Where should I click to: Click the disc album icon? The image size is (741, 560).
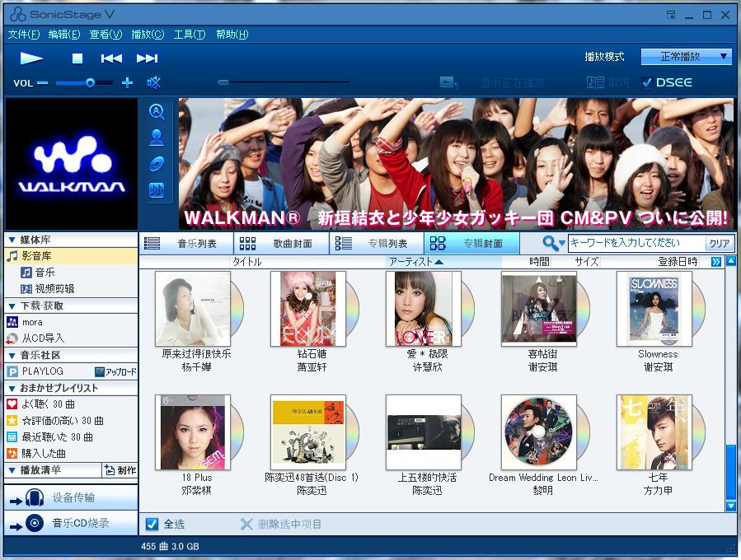[157, 164]
